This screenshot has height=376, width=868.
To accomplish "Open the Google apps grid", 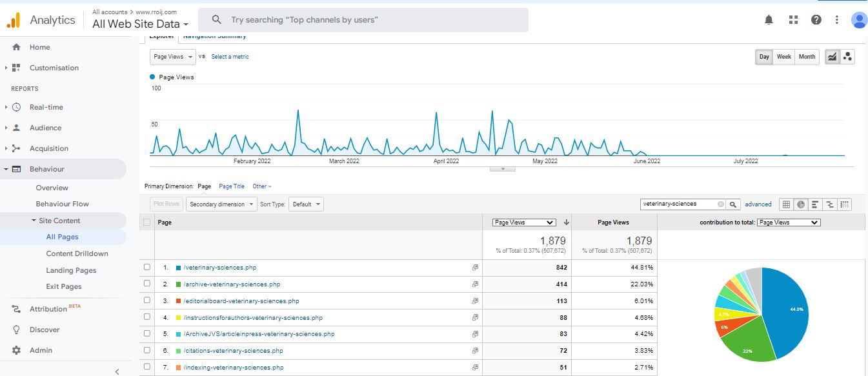I will 793,20.
